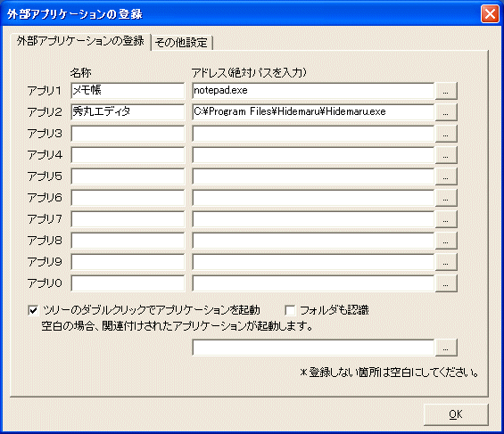The height and width of the screenshot is (434, 504).
Task: Click the browse button in the アプリ5 row
Action: point(446,176)
